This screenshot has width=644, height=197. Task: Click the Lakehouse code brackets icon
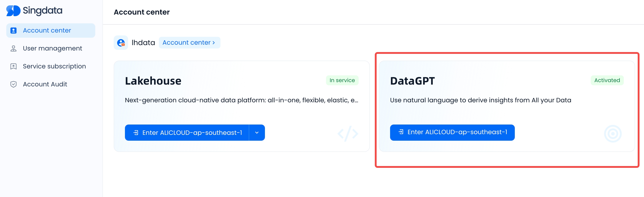click(x=348, y=134)
